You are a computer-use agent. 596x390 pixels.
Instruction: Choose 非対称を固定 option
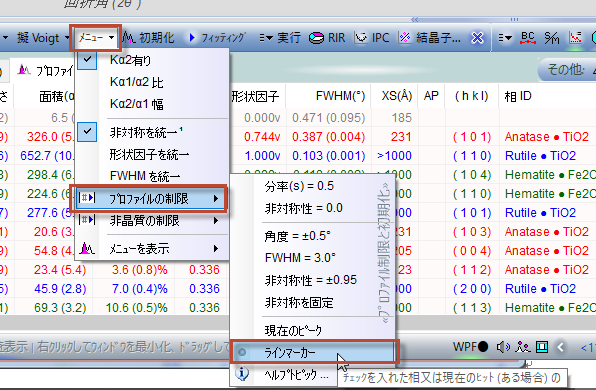[299, 303]
